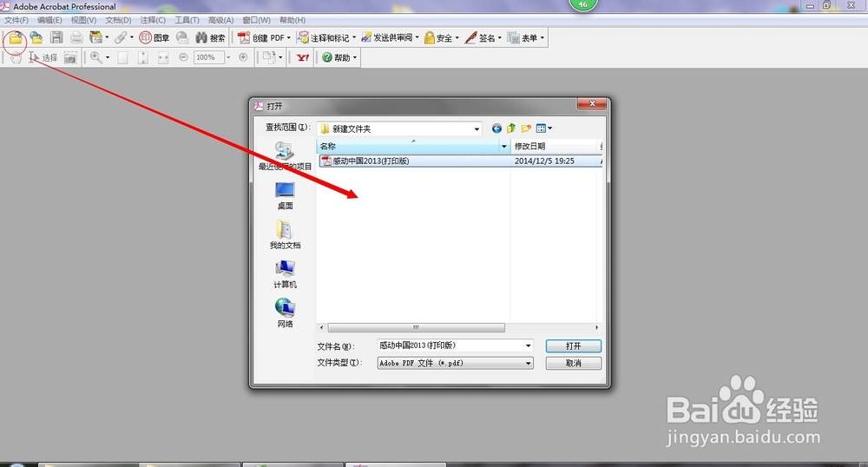Open the 帮助(H) menu
This screenshot has height=467, width=868.
[292, 20]
